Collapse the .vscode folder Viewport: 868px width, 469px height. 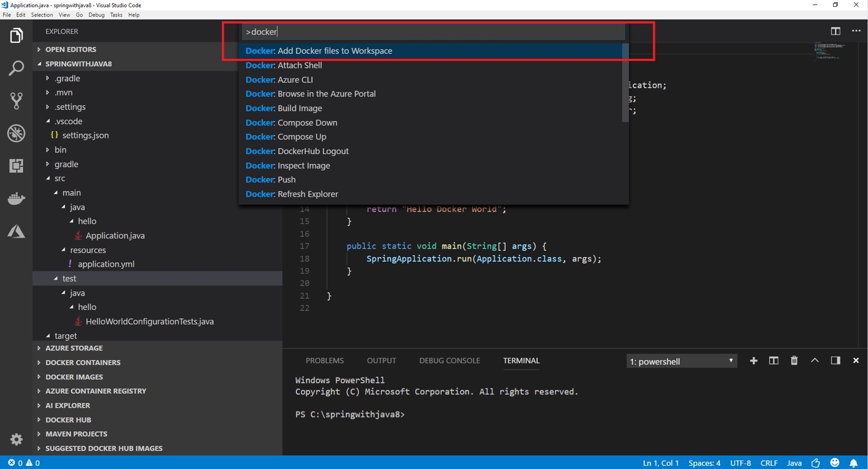[68, 121]
